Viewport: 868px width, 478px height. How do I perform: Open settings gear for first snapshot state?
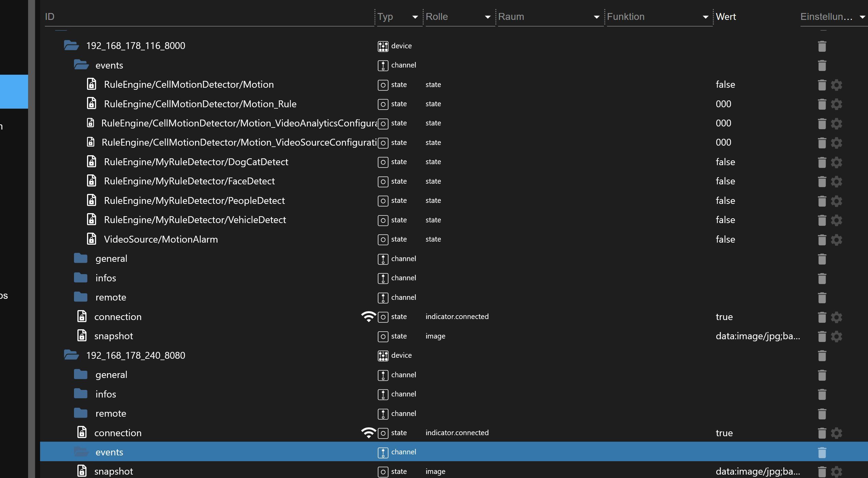pos(836,336)
